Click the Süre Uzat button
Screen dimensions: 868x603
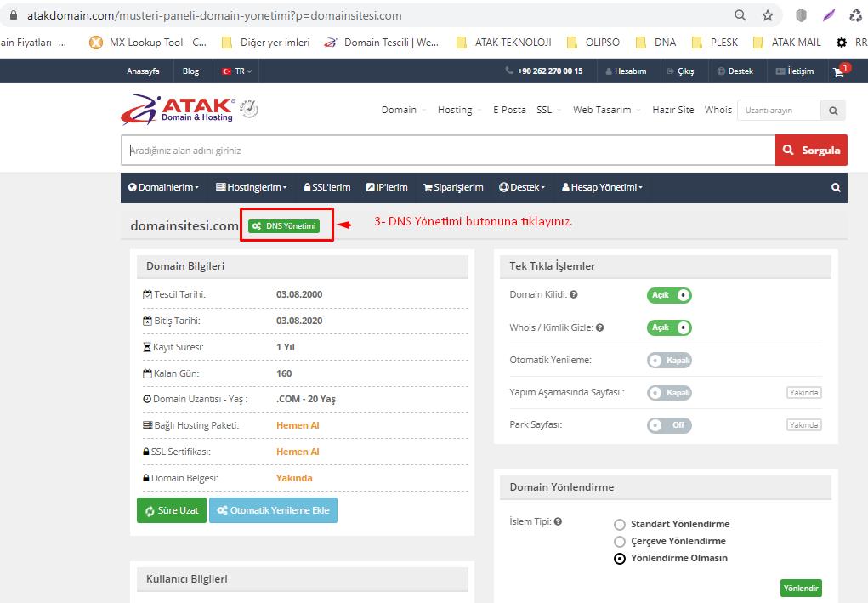[171, 510]
